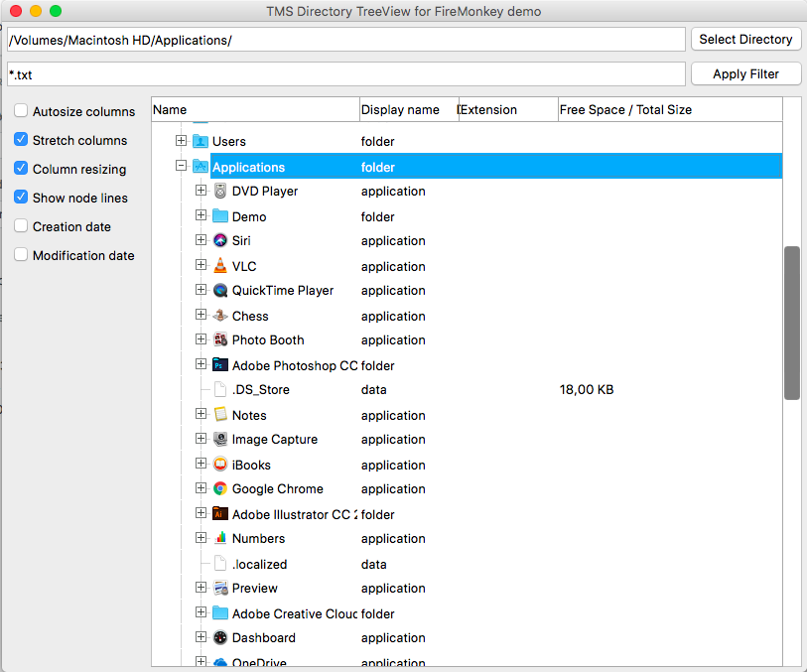Expand the Siri node

tap(201, 240)
